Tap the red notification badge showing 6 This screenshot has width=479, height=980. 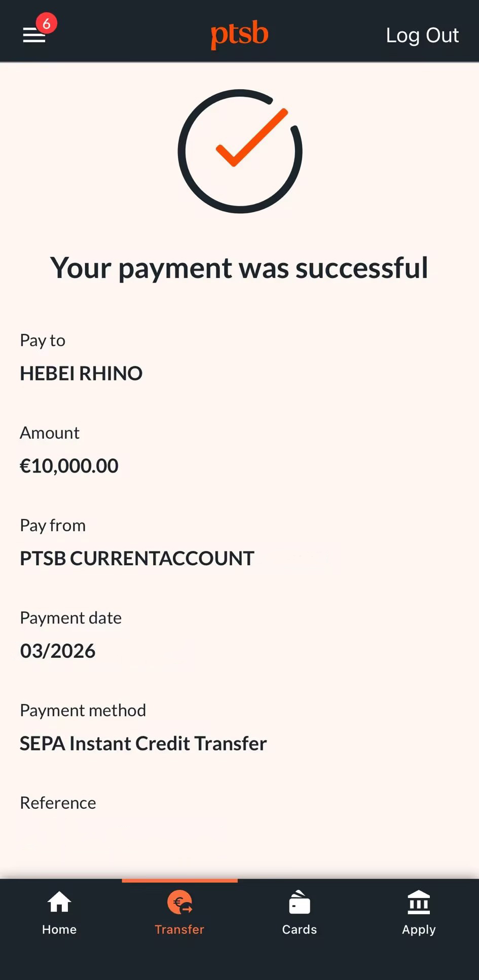point(46,23)
